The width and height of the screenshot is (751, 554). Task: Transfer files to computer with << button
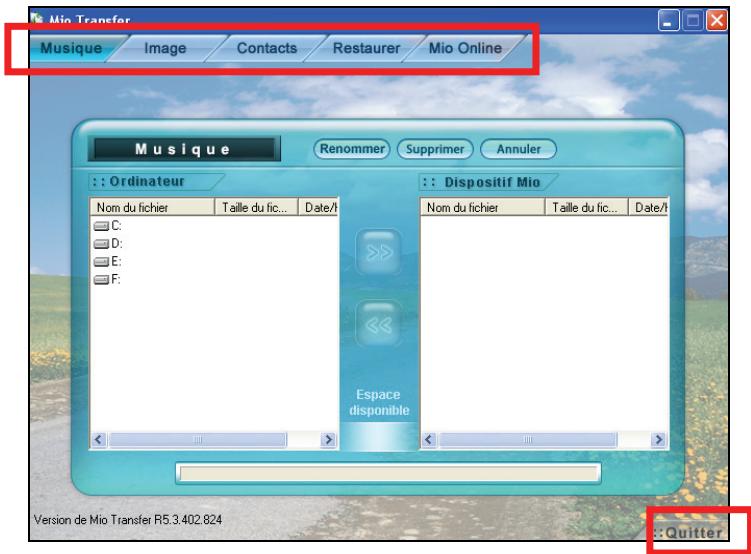coord(379,324)
